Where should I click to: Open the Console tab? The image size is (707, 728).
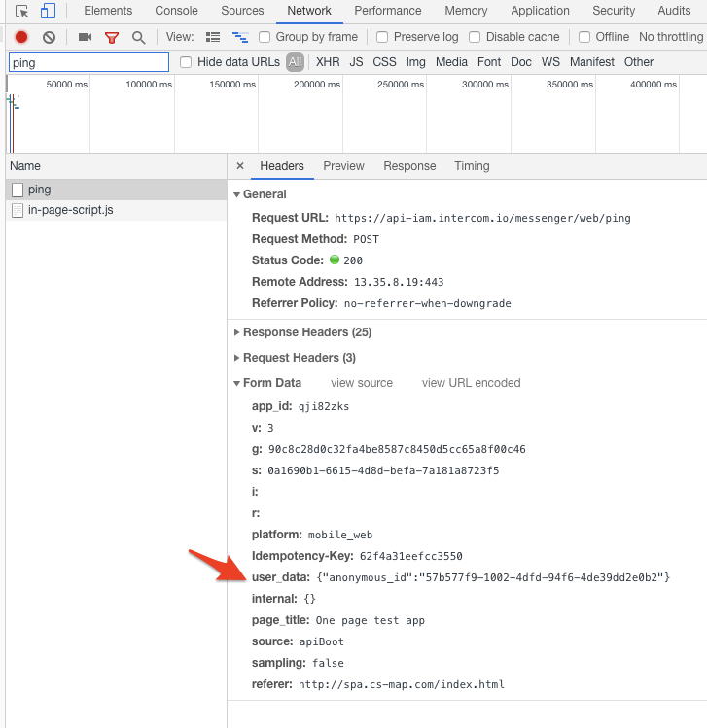pos(176,11)
